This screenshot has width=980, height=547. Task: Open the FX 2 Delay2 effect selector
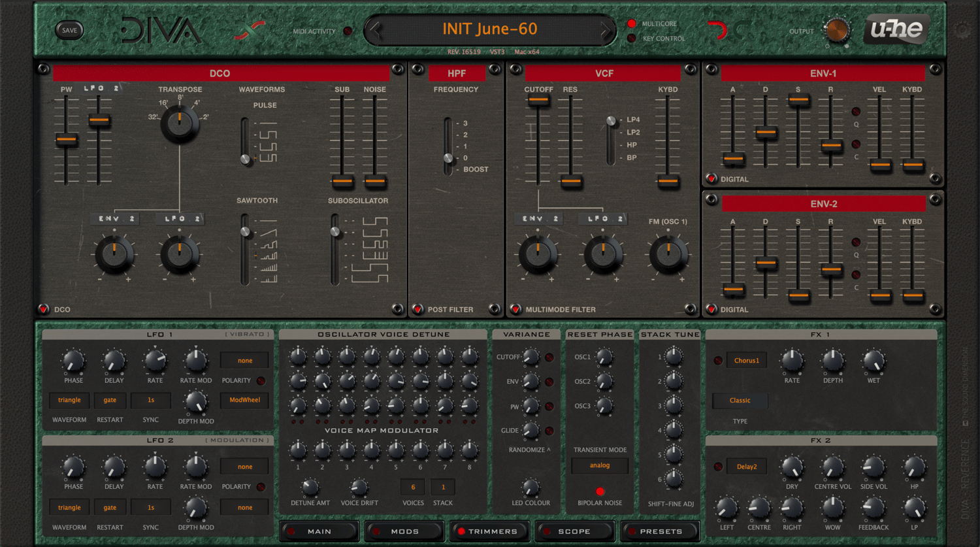tap(747, 467)
